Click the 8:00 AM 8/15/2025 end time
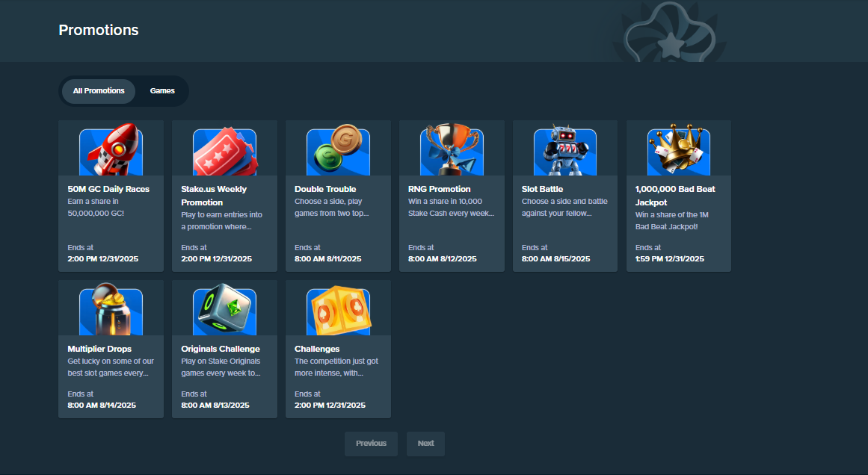 [x=555, y=259]
